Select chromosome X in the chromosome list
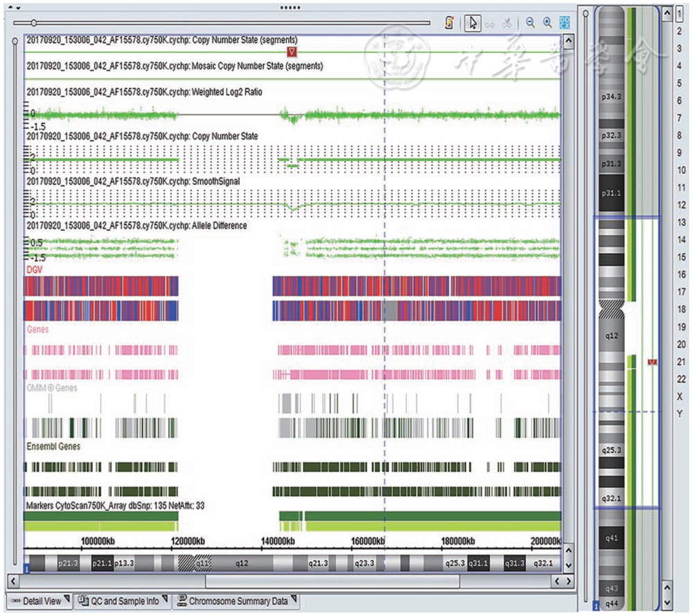The image size is (693, 616). (681, 396)
